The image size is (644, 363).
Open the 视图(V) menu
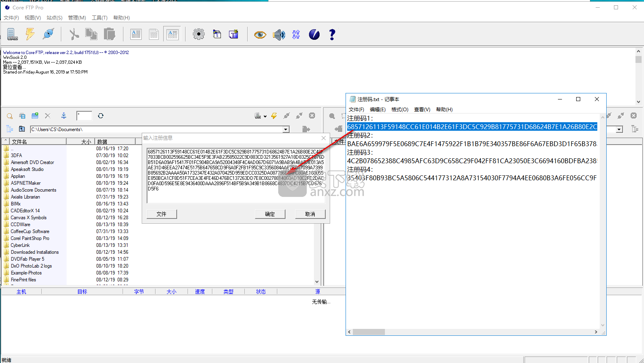(33, 18)
